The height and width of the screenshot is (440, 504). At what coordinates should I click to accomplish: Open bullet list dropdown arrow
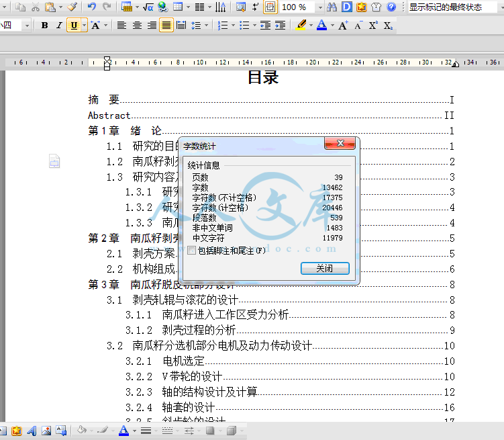click(x=254, y=25)
